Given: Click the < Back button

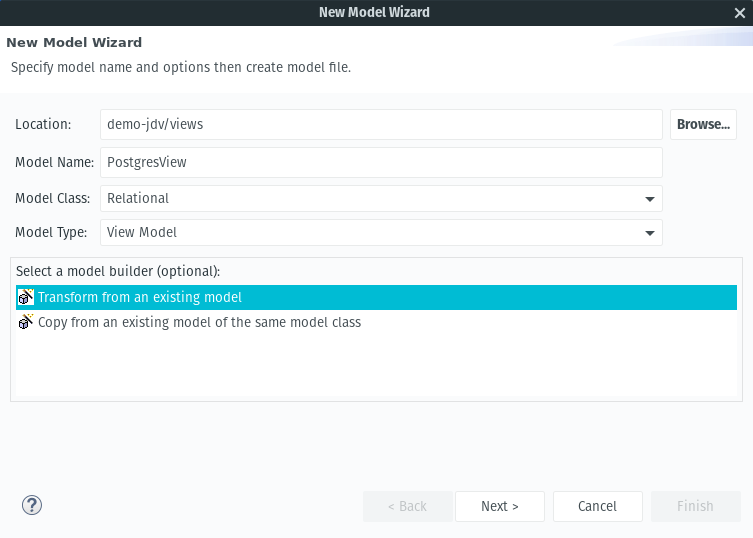Looking at the screenshot, I should point(408,506).
